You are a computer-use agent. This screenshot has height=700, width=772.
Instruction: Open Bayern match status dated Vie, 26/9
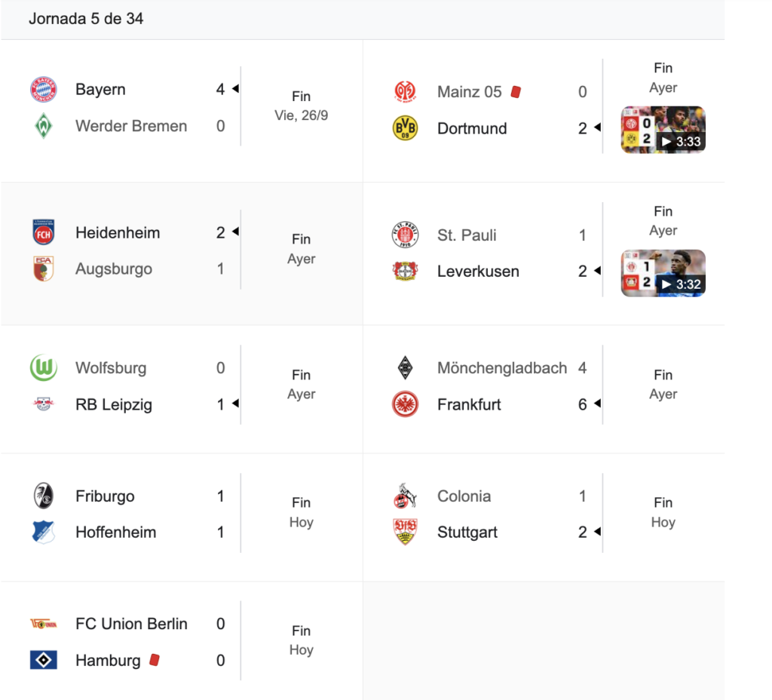301,106
